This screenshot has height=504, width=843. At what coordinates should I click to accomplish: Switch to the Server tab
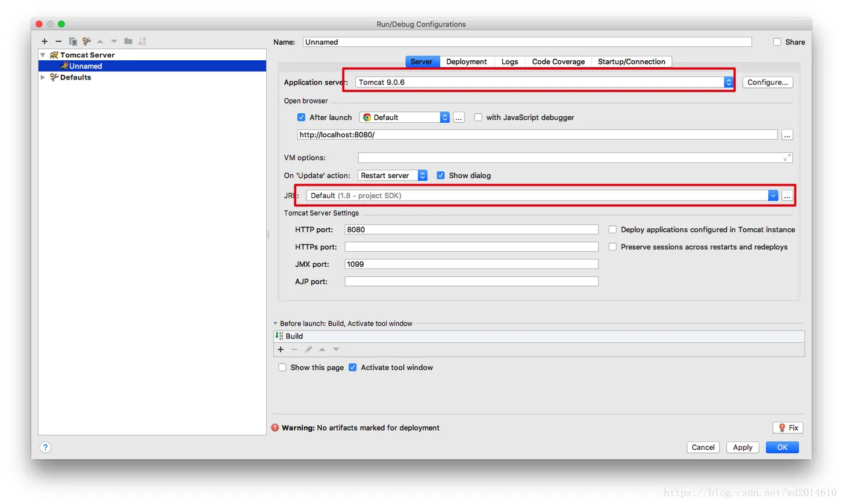421,61
